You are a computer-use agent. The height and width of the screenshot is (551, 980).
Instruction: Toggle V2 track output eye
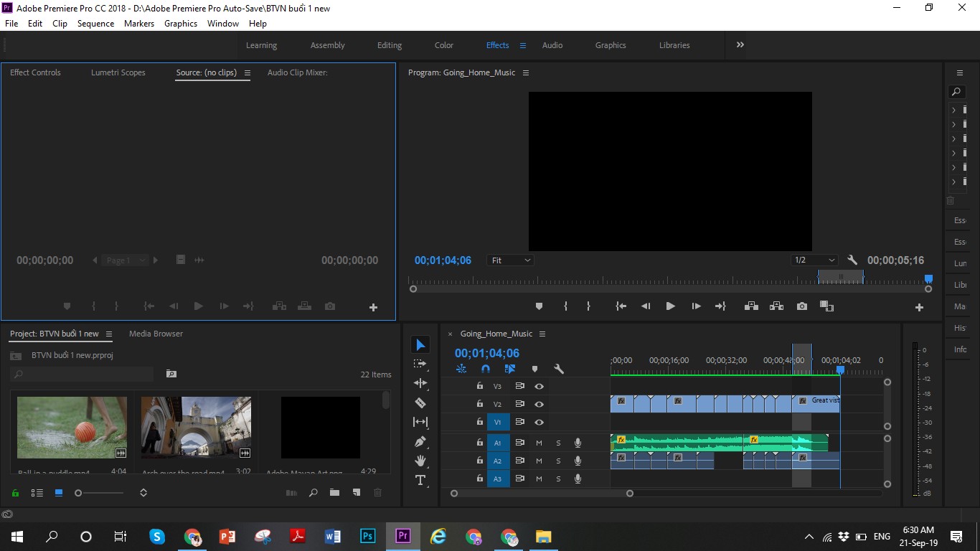click(x=539, y=404)
